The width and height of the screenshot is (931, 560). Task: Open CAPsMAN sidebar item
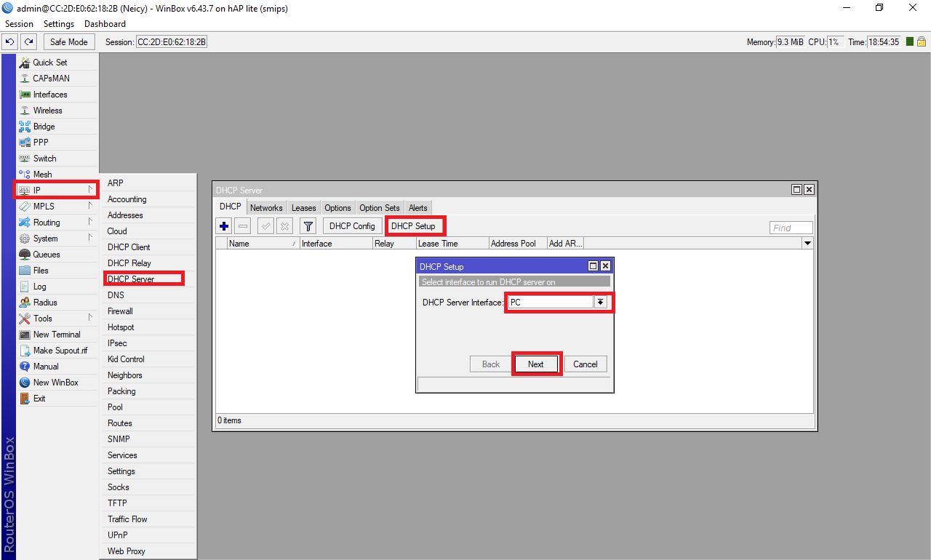click(57, 79)
